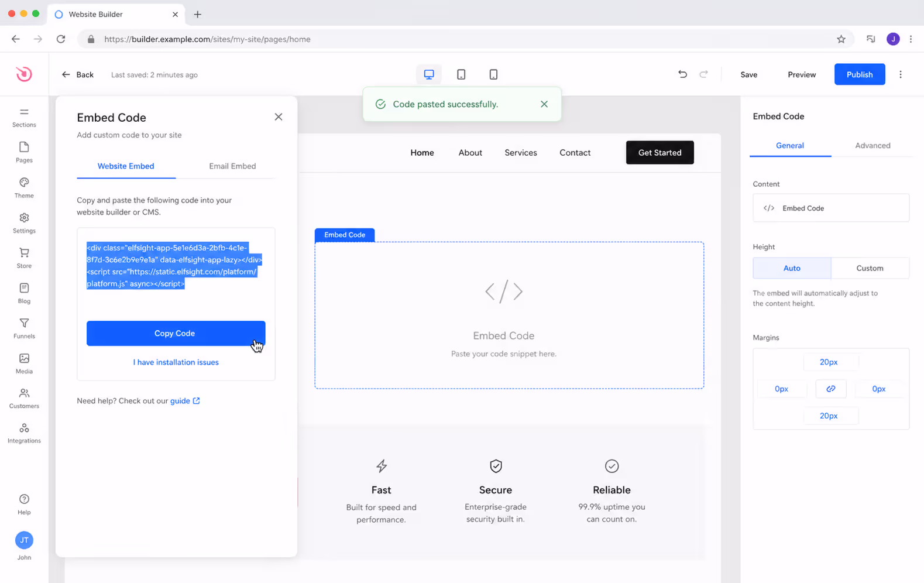
Task: Open the Sections panel in sidebar
Action: (x=24, y=117)
